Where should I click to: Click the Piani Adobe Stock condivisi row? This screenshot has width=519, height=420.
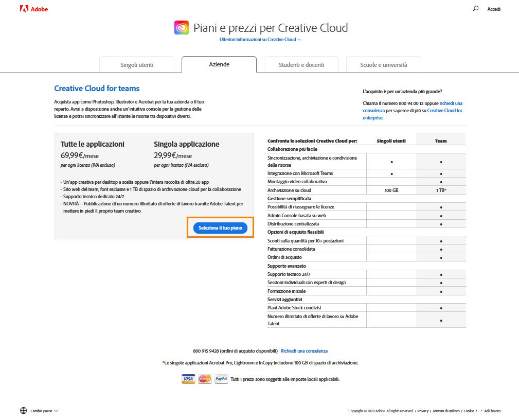(294, 308)
